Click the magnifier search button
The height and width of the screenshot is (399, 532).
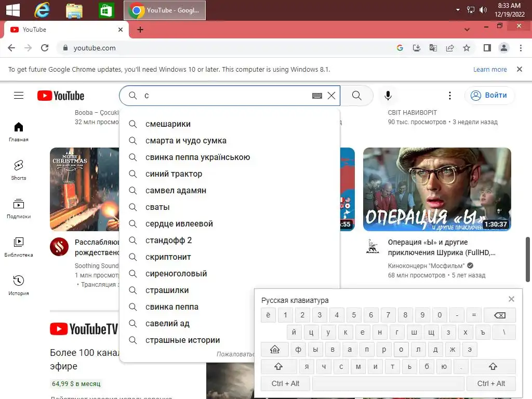(356, 96)
